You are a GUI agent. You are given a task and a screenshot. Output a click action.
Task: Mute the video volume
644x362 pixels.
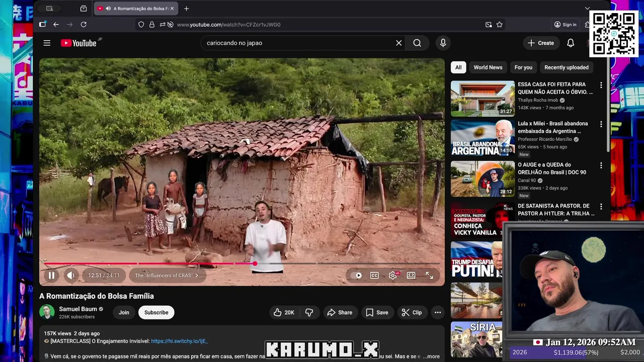point(71,276)
